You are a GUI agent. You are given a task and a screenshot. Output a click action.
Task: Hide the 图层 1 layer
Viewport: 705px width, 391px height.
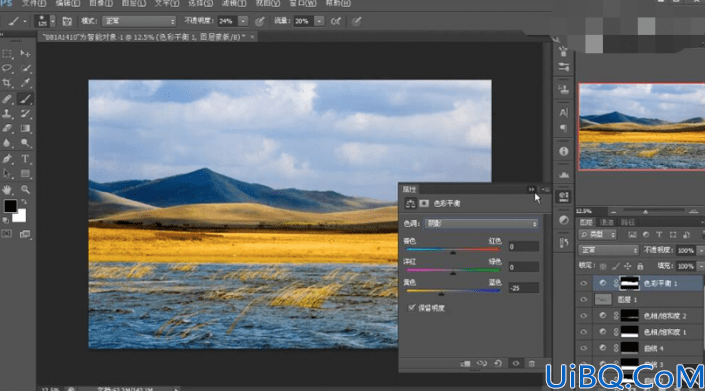(x=584, y=300)
